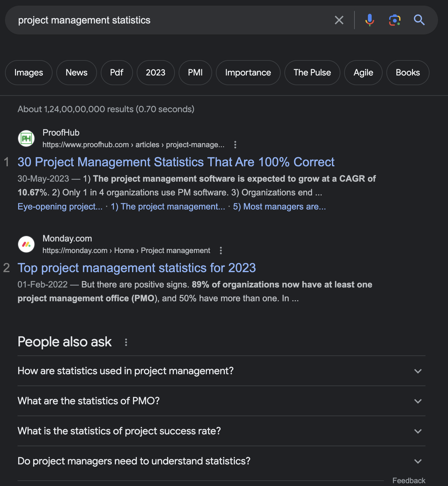Viewport: 448px width, 486px height.
Task: Expand What are the statistics of PMO
Action: tap(221, 401)
